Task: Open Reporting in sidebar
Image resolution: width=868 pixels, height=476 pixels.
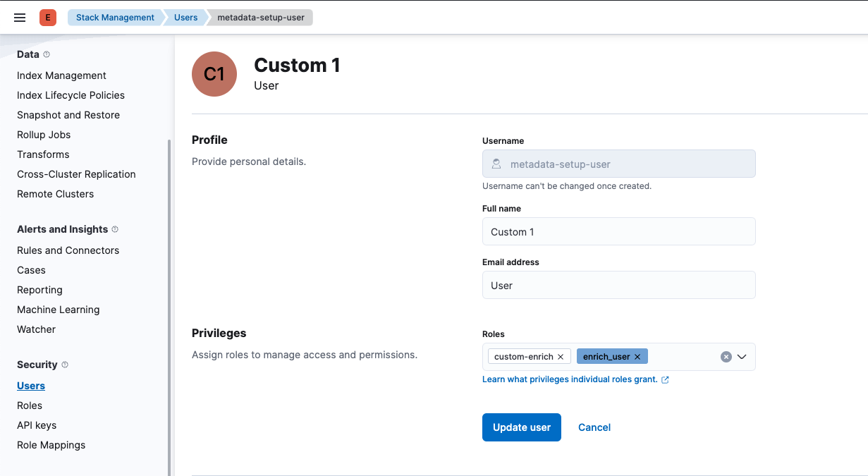Action: point(39,290)
